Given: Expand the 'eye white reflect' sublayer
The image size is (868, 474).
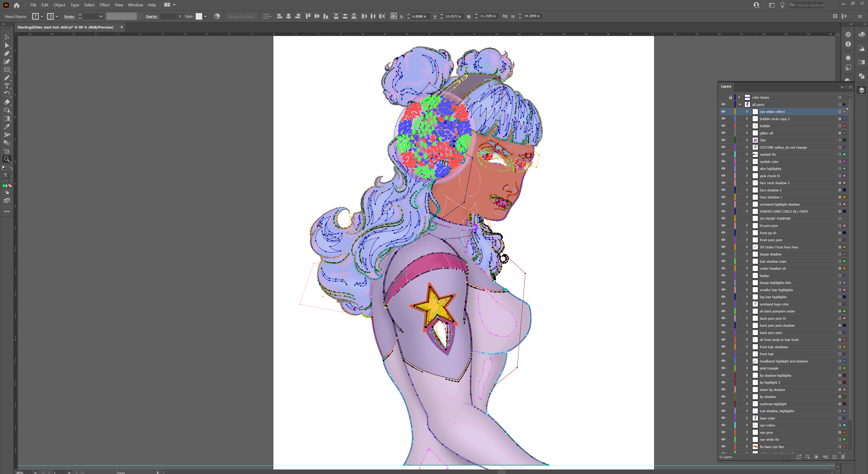Looking at the screenshot, I should click(747, 111).
